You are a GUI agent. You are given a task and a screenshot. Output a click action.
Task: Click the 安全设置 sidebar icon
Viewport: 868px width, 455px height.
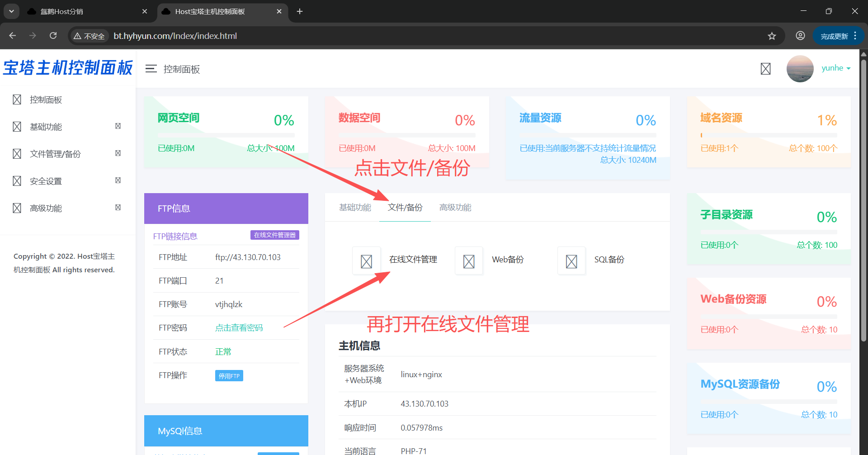(x=17, y=181)
